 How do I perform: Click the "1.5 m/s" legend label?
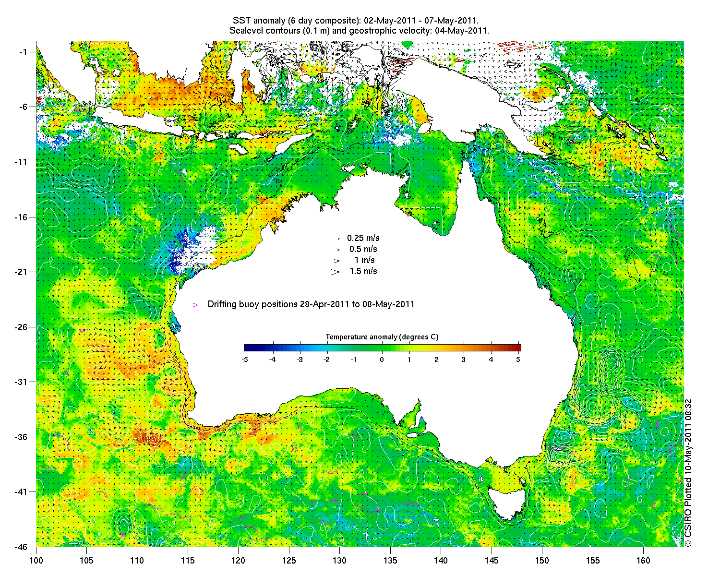tap(363, 271)
